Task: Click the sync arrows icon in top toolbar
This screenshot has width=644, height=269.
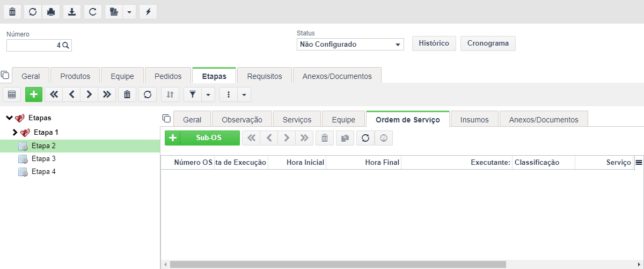Action: point(33,11)
